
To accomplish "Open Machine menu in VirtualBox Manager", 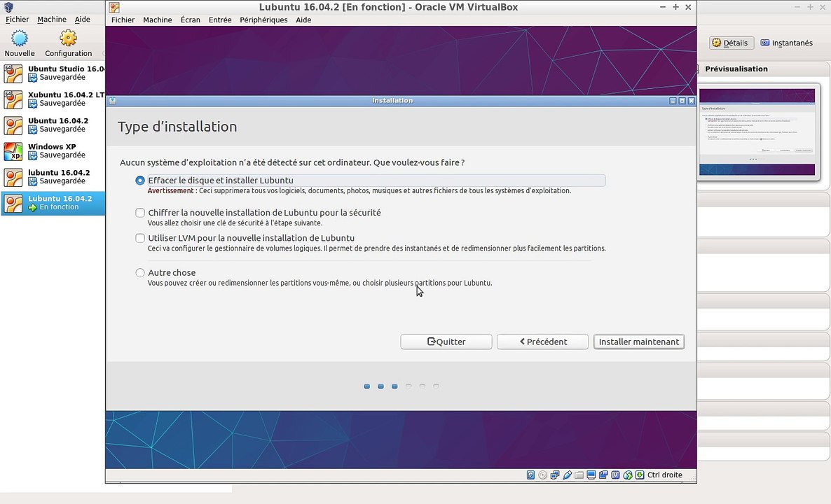I will tap(52, 19).
